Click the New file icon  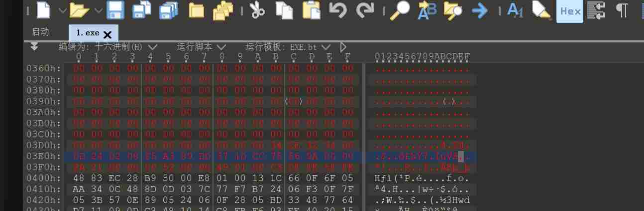45,10
